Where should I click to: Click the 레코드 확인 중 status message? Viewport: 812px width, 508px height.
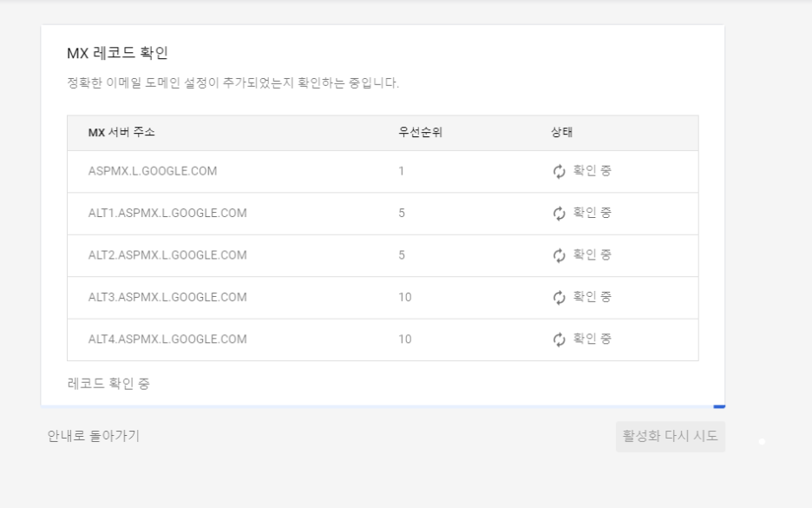pos(108,384)
